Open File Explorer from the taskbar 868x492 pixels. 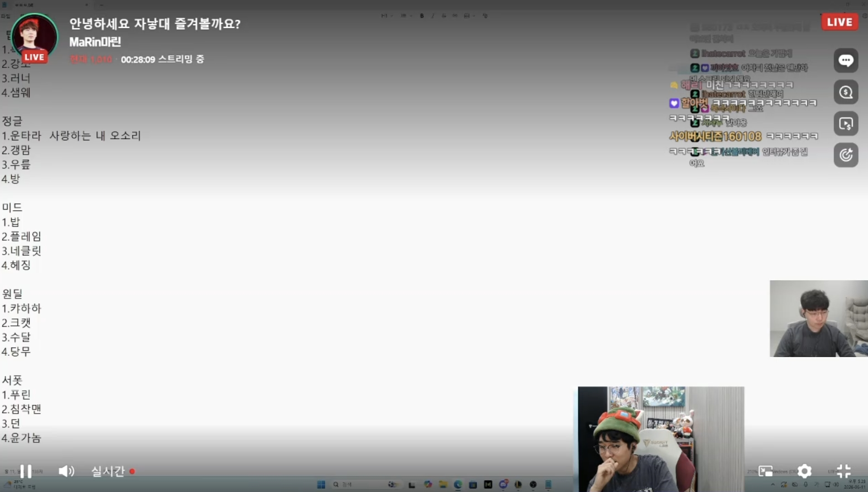443,484
